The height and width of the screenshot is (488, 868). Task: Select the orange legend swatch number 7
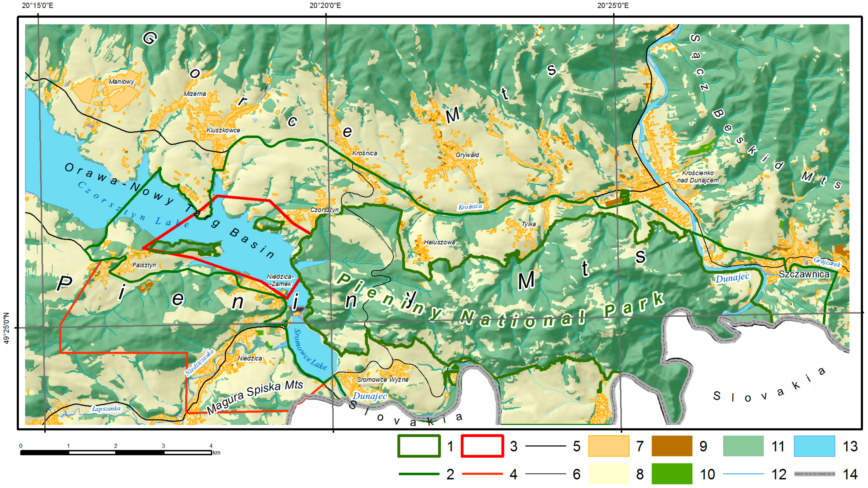[608, 446]
